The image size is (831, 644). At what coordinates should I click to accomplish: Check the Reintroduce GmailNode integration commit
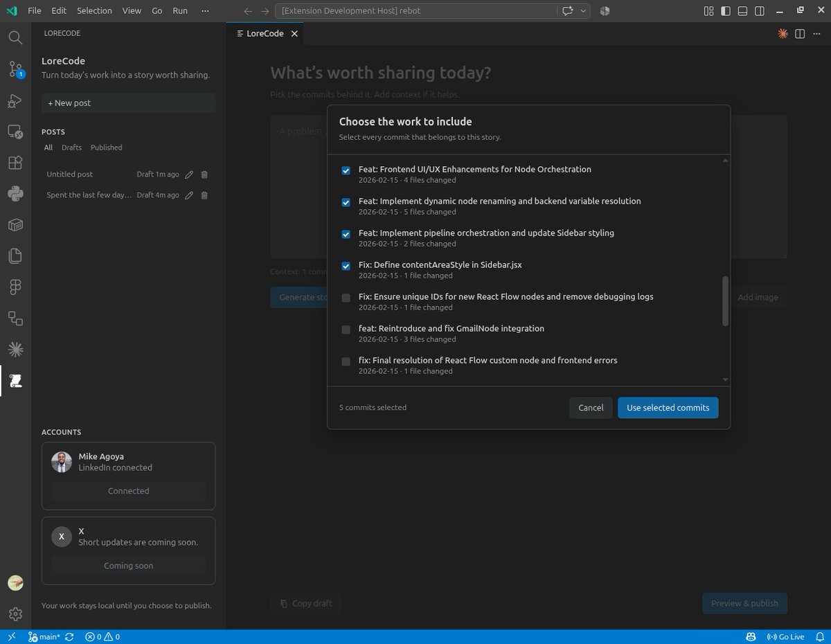pyautogui.click(x=346, y=330)
